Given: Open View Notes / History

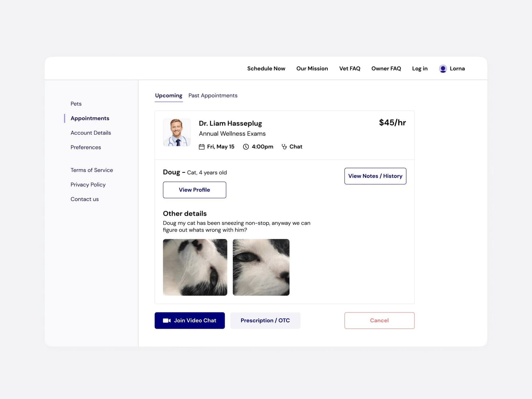Looking at the screenshot, I should click(375, 176).
